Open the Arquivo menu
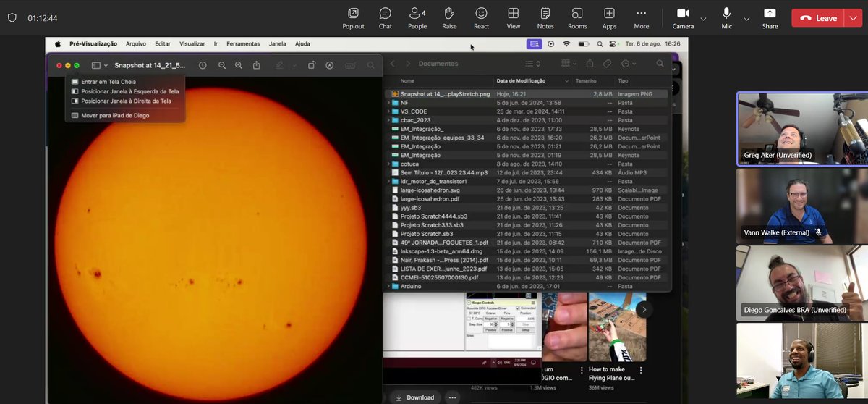Viewport: 868px width, 404px height. [135, 43]
